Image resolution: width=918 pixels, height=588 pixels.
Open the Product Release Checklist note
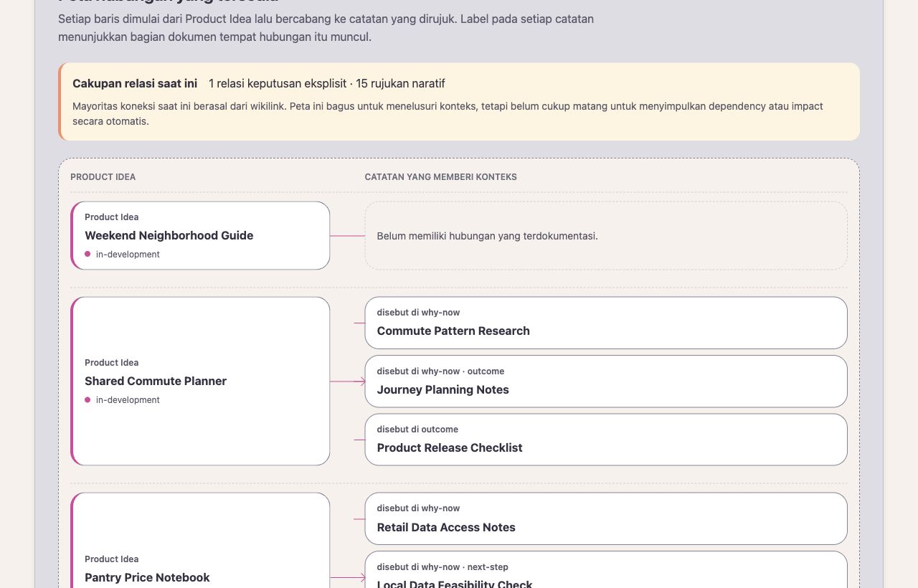click(x=606, y=440)
